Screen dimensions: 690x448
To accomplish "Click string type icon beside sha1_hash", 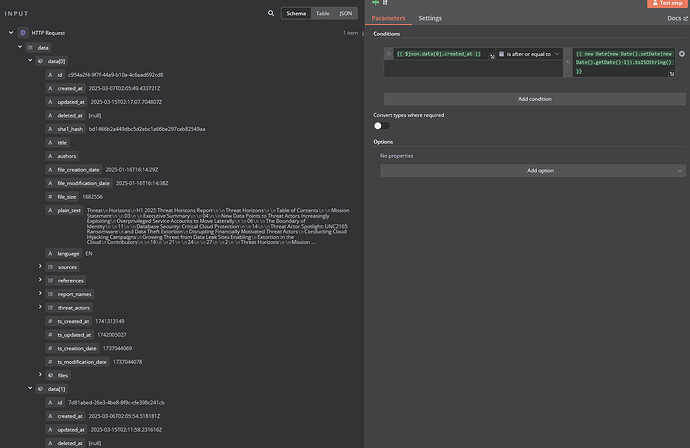I will [x=50, y=129].
